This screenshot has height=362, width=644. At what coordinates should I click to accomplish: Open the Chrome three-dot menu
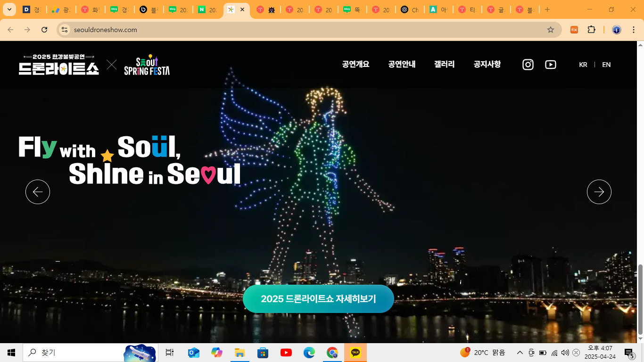click(x=634, y=29)
